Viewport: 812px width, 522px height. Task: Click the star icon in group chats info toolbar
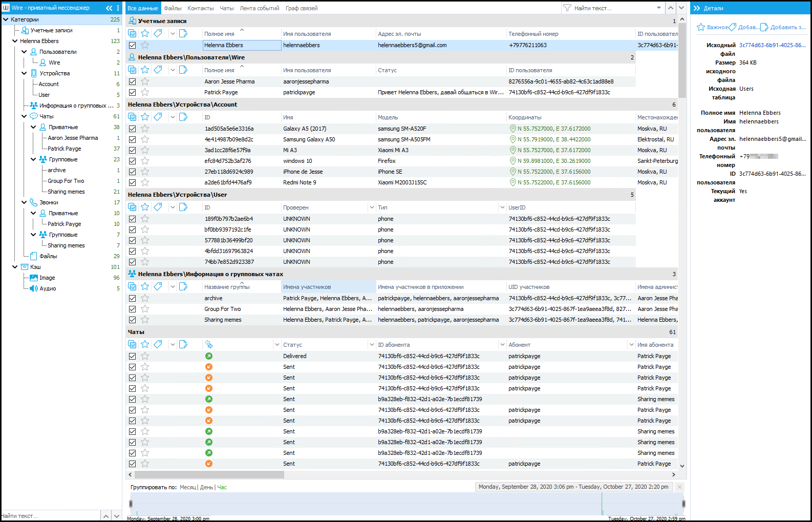145,286
